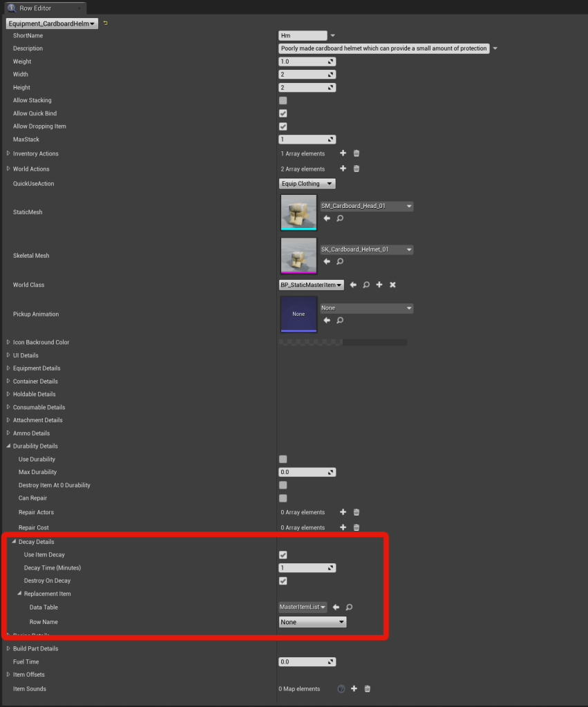Click the Skeletal Mesh helmet thumbnail

click(298, 256)
